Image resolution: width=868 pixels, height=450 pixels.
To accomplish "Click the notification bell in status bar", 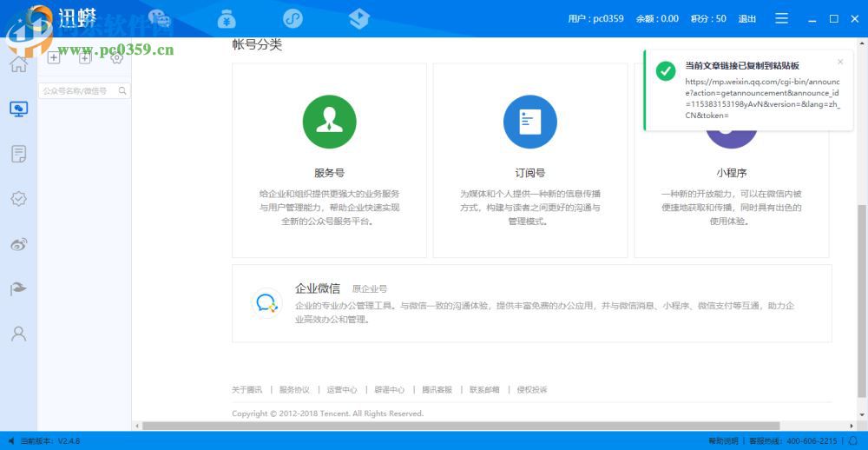I will tap(852, 441).
